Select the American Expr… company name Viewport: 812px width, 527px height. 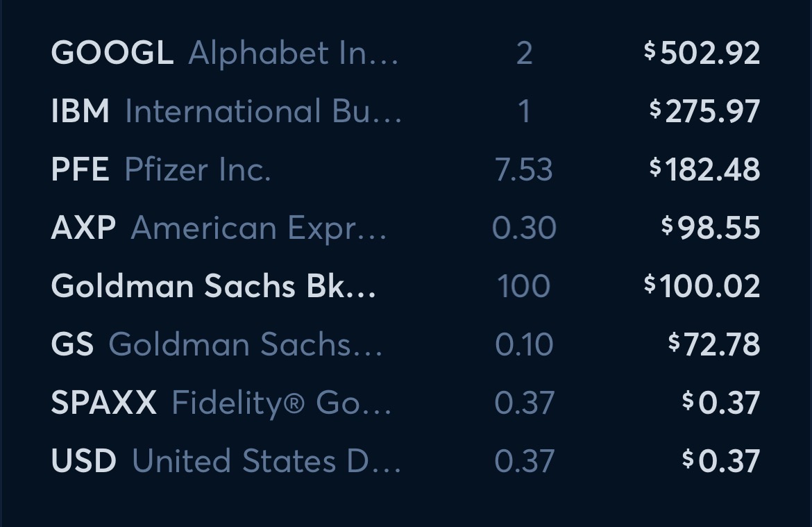(258, 228)
